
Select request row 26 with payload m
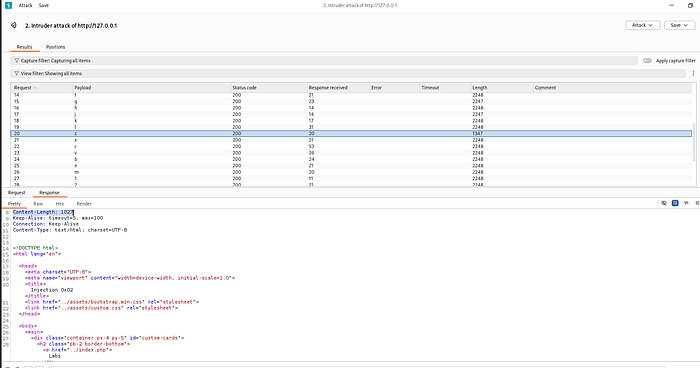(x=351, y=172)
